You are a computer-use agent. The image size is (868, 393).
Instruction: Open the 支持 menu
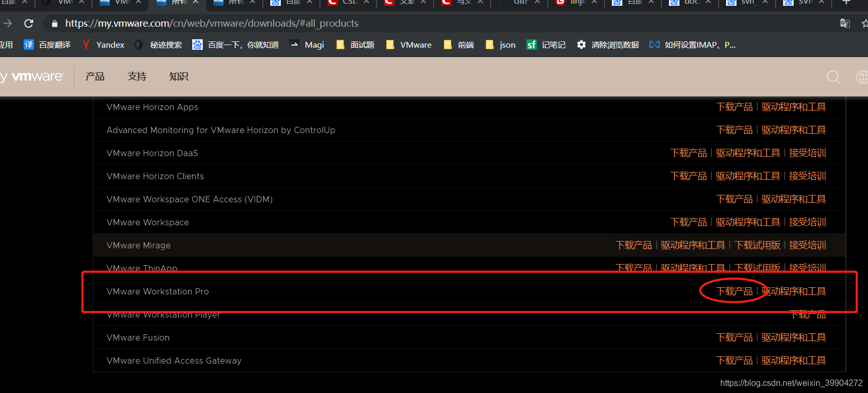pos(137,77)
